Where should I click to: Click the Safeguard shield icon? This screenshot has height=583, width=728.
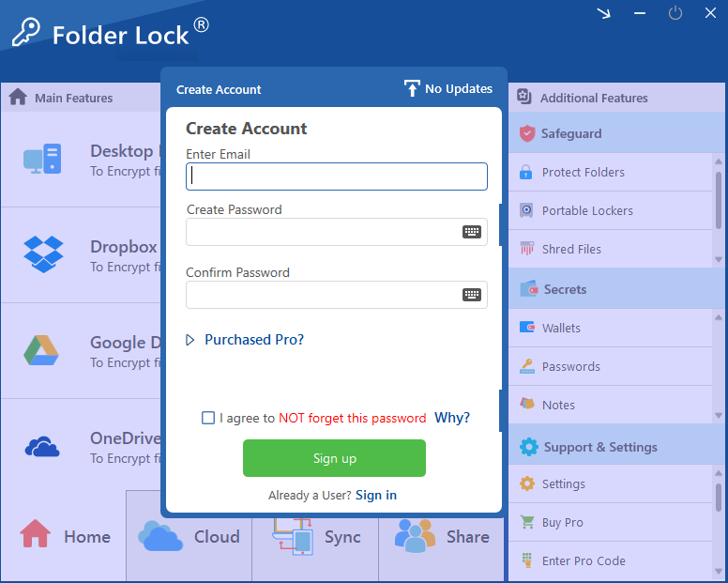527,133
